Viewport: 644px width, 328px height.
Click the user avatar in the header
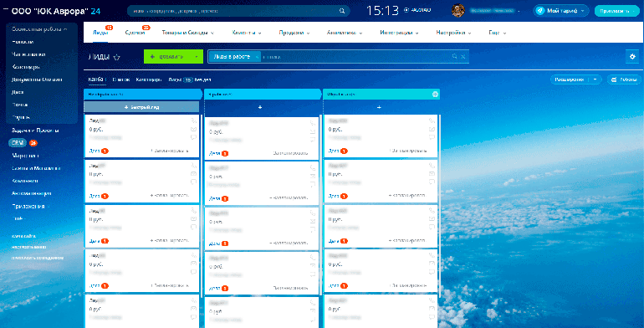click(x=457, y=11)
